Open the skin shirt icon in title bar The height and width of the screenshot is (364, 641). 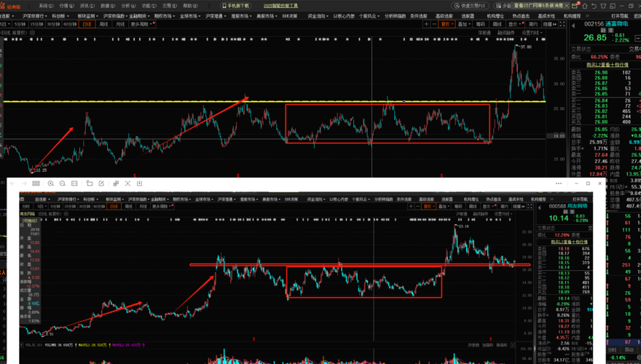(x=603, y=6)
